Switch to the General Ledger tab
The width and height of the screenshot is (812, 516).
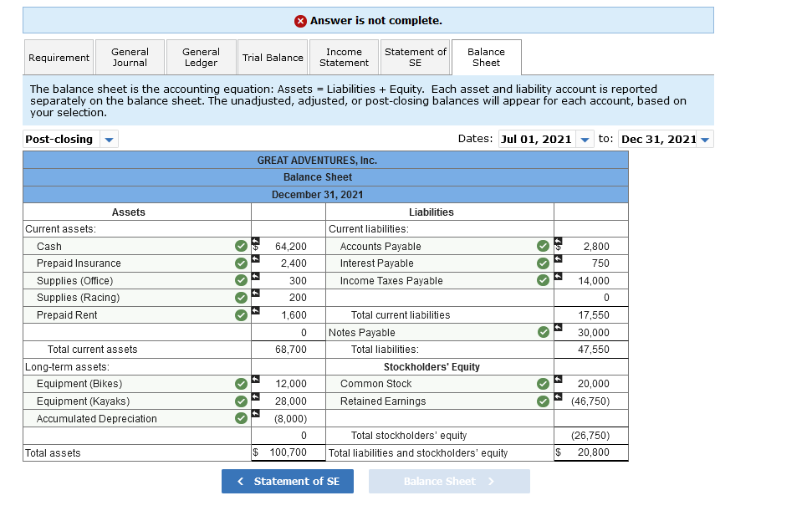coord(201,57)
